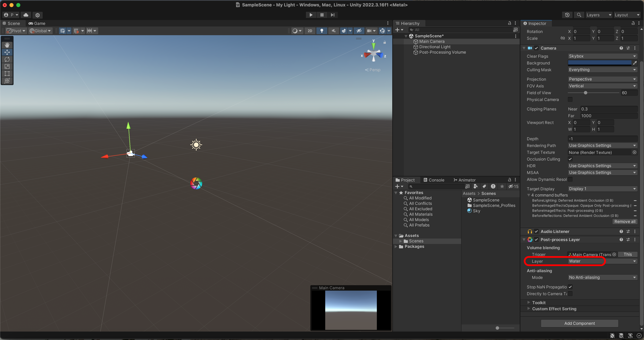Toggle 2D scene view mode
This screenshot has height=340, width=644.
click(x=310, y=31)
